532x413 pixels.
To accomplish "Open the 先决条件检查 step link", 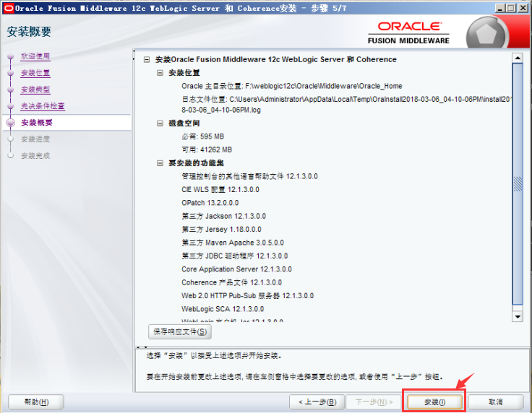I will point(43,106).
